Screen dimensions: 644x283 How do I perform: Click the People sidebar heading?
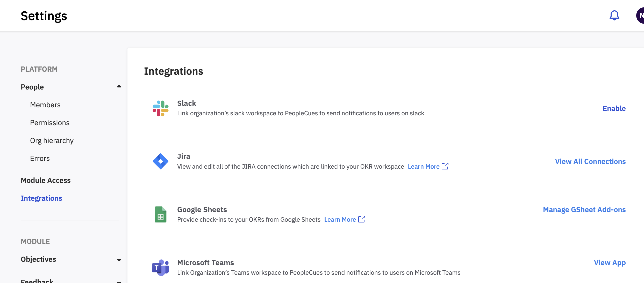[x=32, y=87]
